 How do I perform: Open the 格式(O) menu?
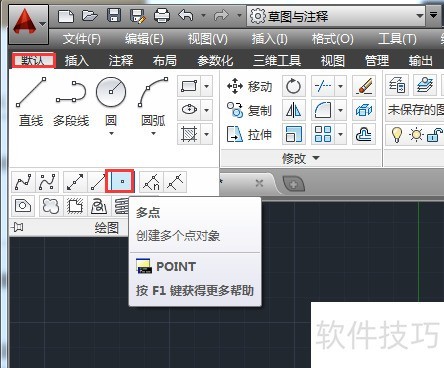tap(332, 39)
